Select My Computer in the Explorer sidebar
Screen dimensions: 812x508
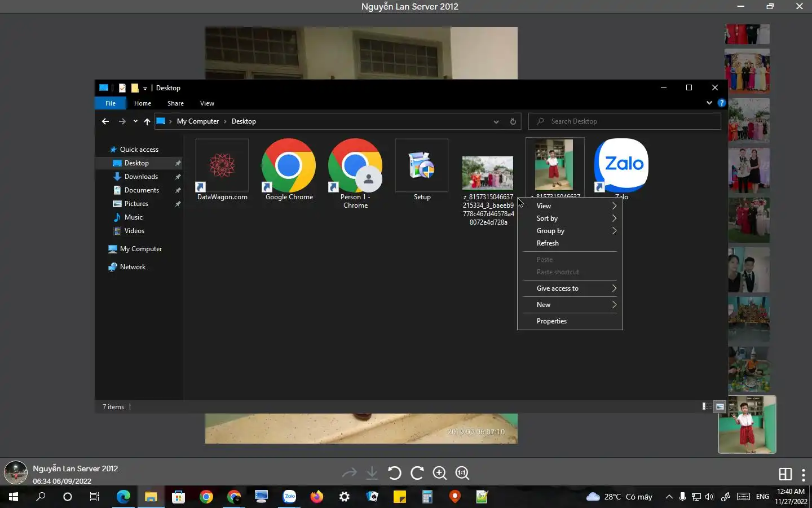click(x=141, y=249)
